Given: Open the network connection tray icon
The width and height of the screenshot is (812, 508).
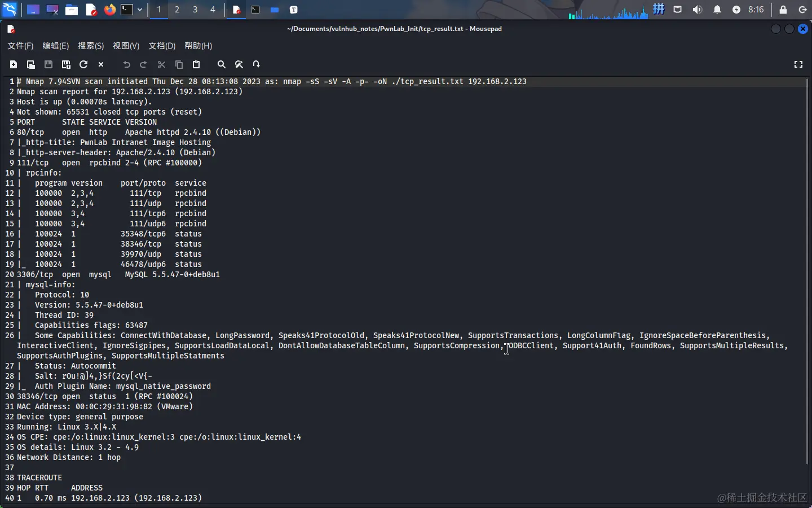Looking at the screenshot, I should pyautogui.click(x=678, y=10).
